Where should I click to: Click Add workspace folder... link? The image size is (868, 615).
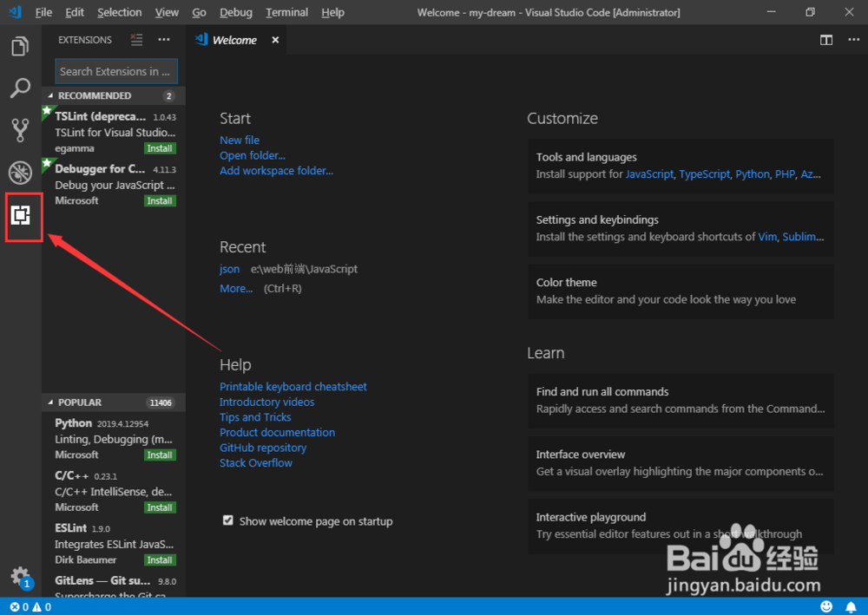click(x=276, y=171)
